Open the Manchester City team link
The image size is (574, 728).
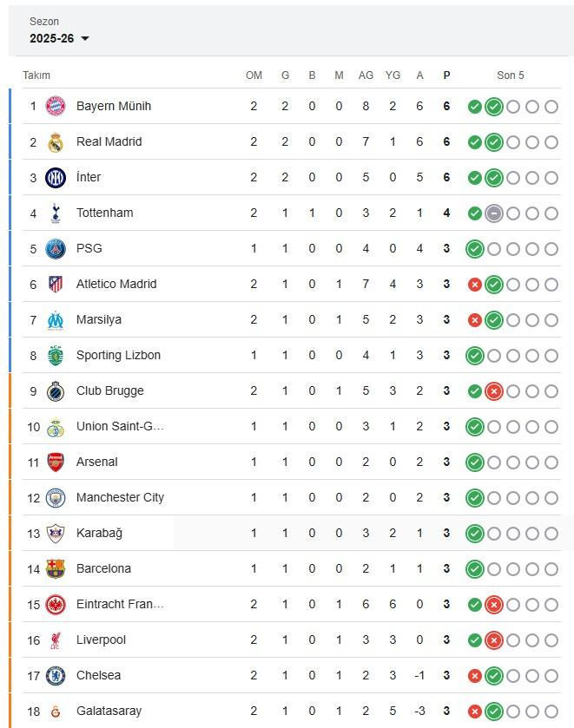pyautogui.click(x=120, y=497)
